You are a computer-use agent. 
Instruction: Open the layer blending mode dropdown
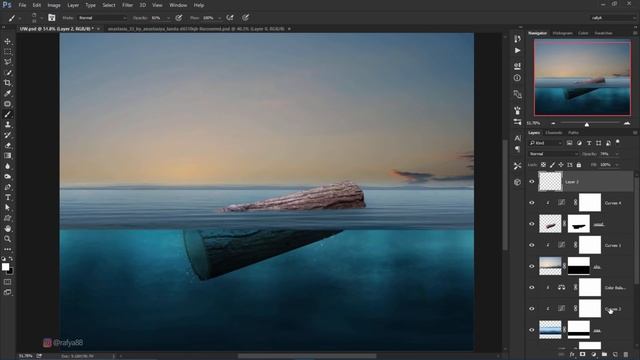[x=553, y=154]
